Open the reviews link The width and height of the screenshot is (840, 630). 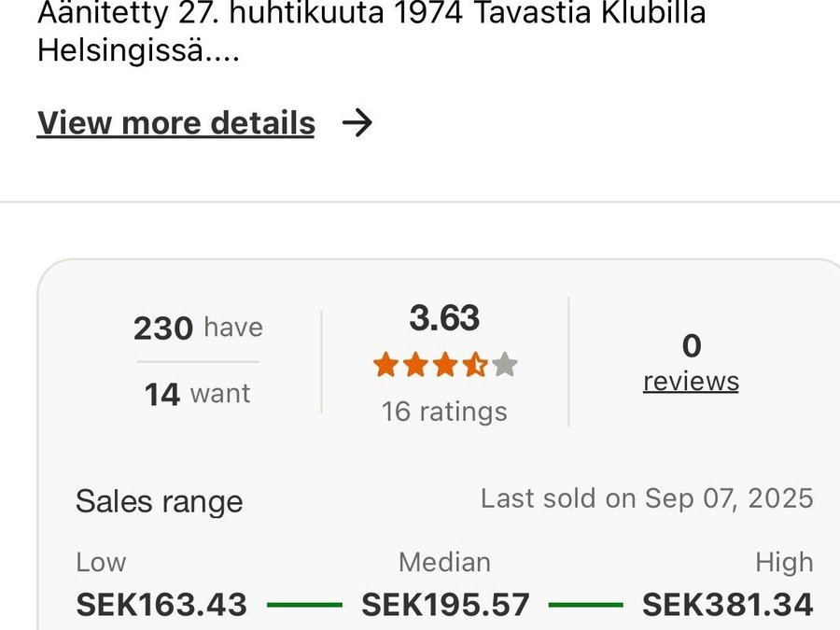[x=691, y=382]
